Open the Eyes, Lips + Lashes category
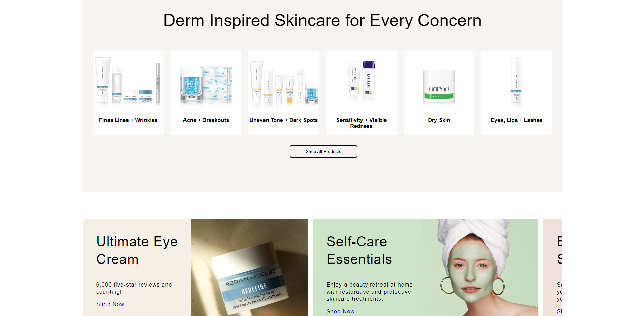Screen dimensions: 644x316 516,120
